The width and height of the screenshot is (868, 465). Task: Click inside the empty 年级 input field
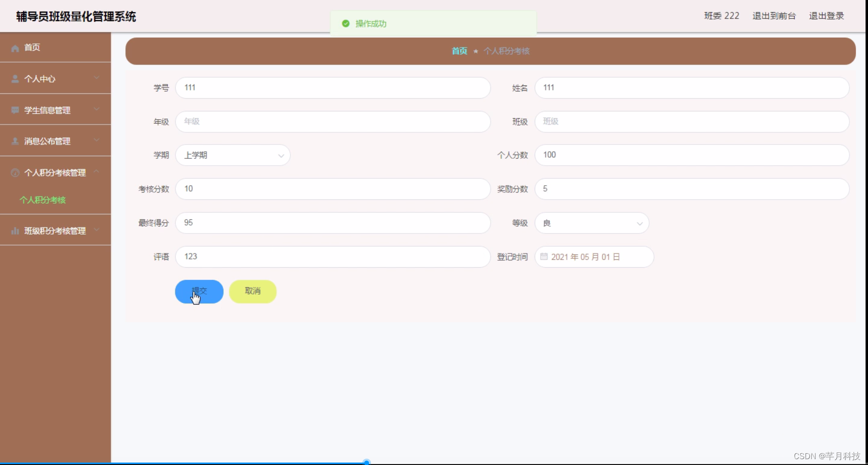[x=332, y=122]
